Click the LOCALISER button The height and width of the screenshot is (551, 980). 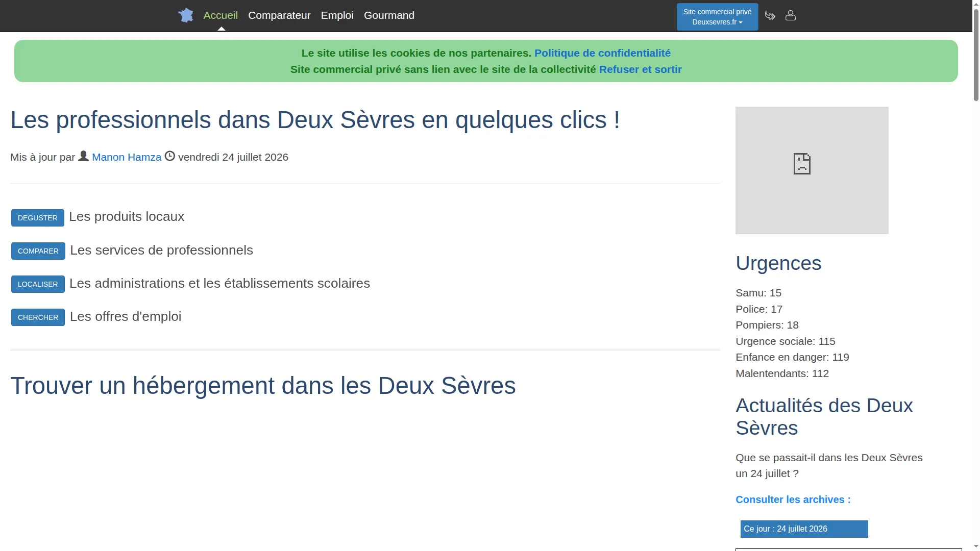point(38,284)
